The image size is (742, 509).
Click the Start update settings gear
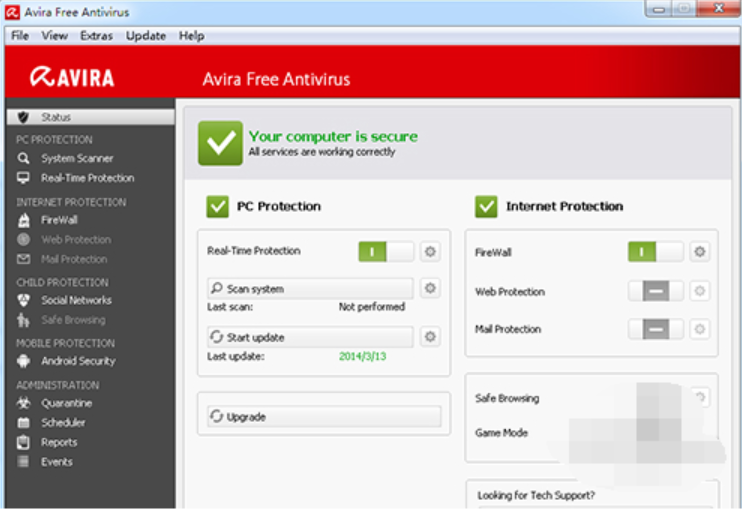[x=430, y=337]
